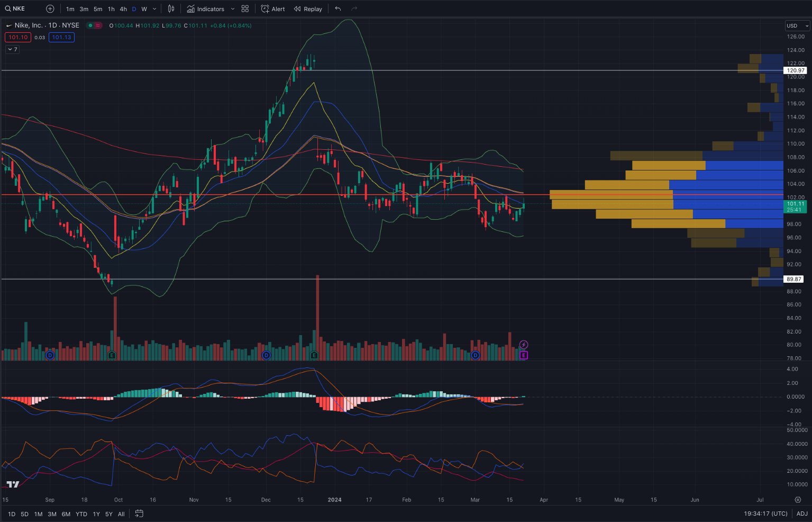Select the D daily interval
Image resolution: width=812 pixels, height=522 pixels.
134,9
